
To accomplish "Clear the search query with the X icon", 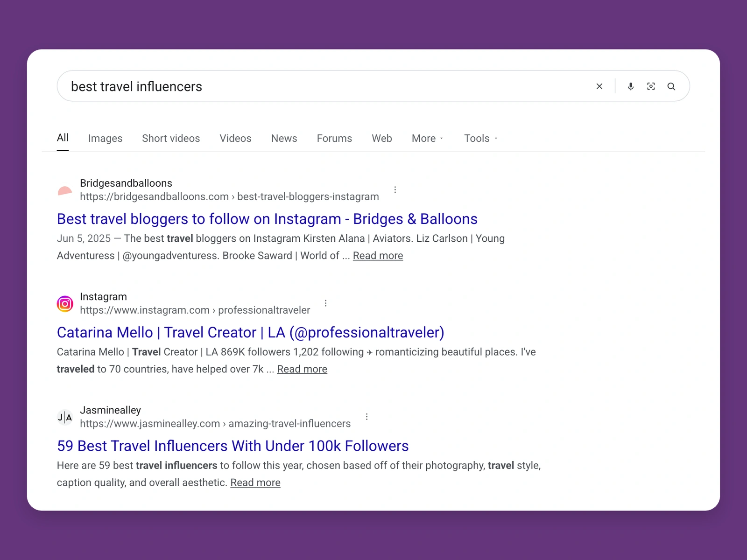I will (599, 86).
